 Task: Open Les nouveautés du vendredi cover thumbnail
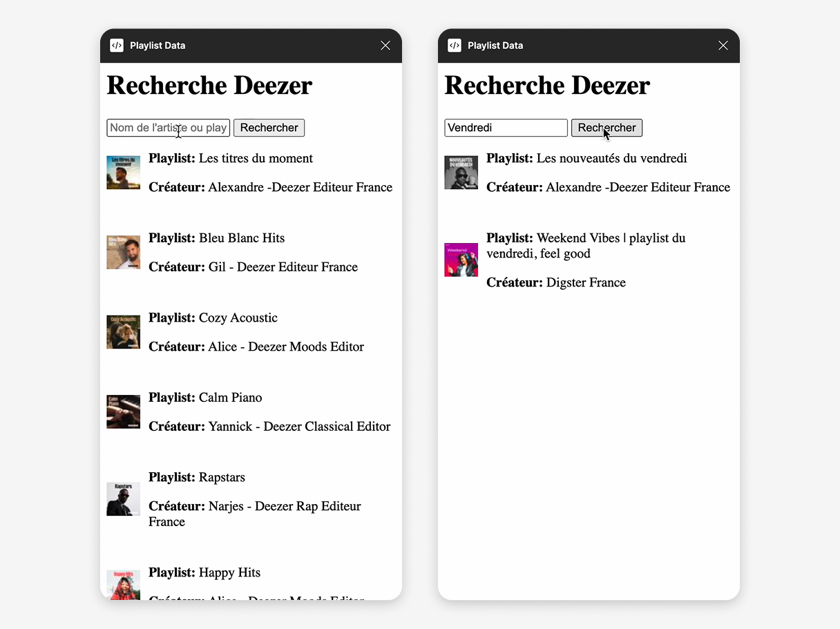click(x=461, y=173)
